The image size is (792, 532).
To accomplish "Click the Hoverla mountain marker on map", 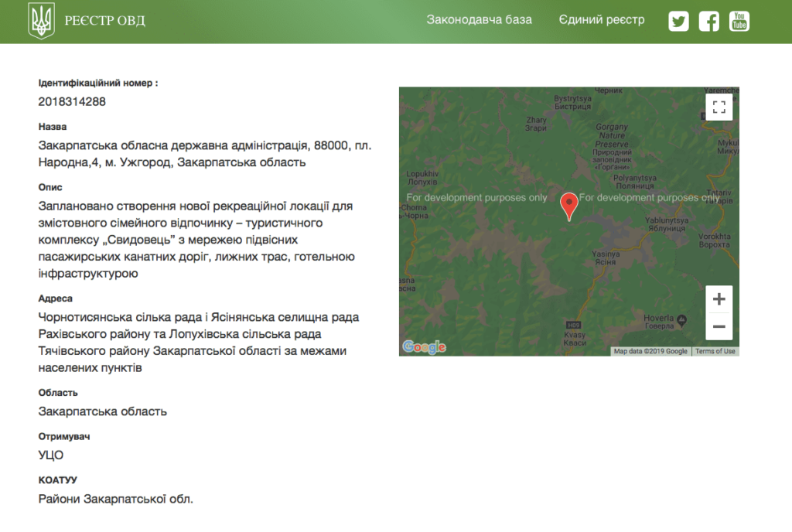I will (682, 320).
